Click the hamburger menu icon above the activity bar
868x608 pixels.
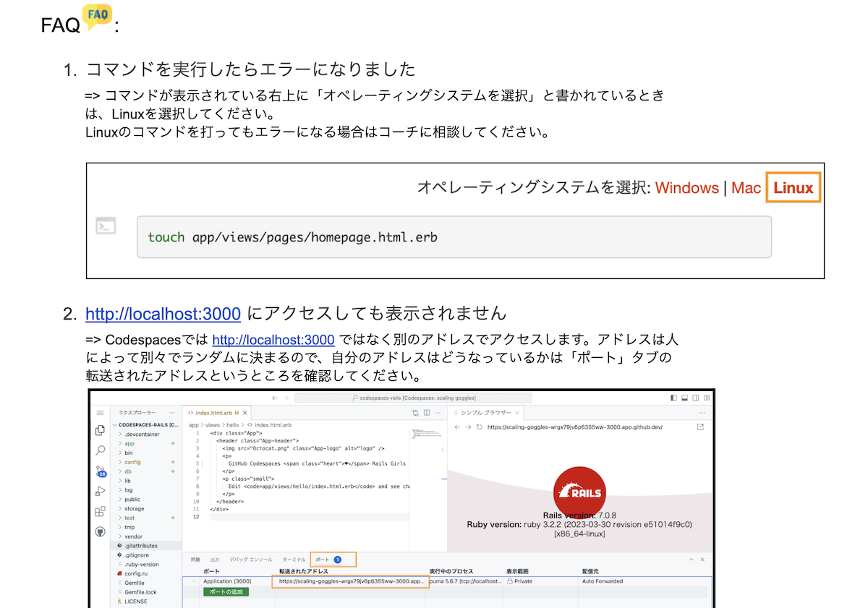pos(101,412)
